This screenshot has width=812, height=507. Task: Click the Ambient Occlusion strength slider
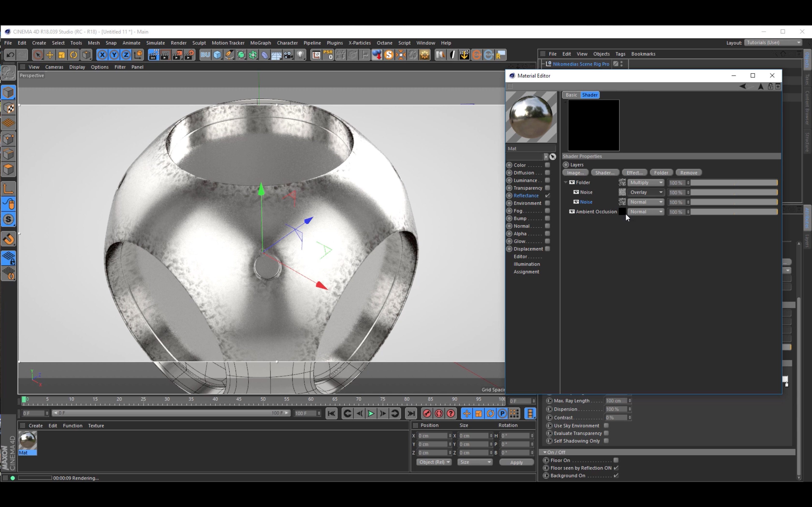click(x=734, y=212)
